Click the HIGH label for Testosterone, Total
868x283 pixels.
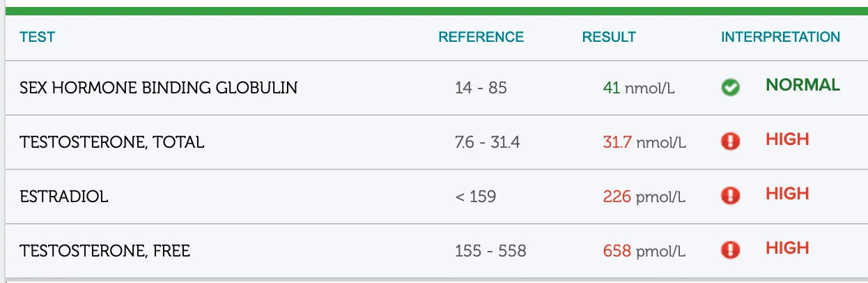pyautogui.click(x=787, y=139)
